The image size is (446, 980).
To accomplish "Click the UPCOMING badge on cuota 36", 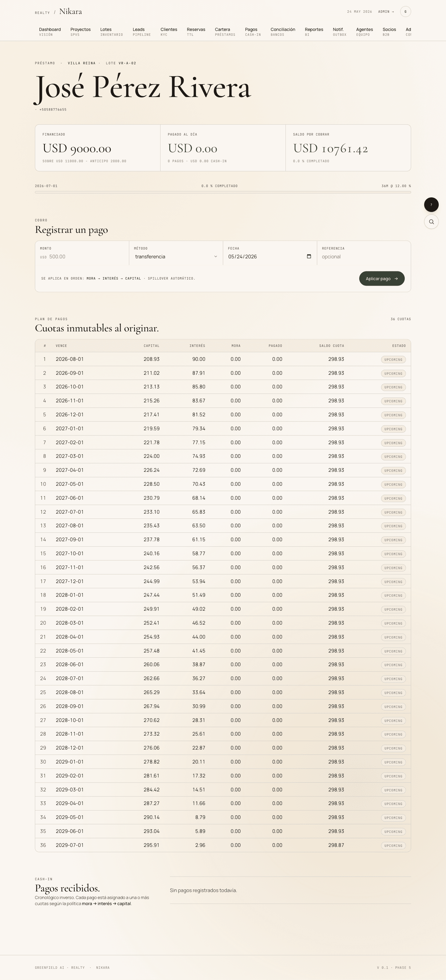I will 393,846.
